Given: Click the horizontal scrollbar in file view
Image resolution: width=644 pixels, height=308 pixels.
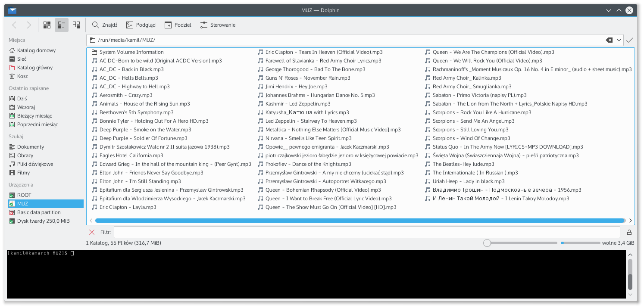Looking at the screenshot, I should [x=360, y=221].
